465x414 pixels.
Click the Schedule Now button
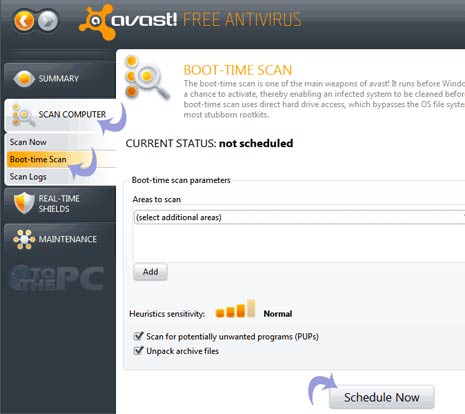(382, 397)
